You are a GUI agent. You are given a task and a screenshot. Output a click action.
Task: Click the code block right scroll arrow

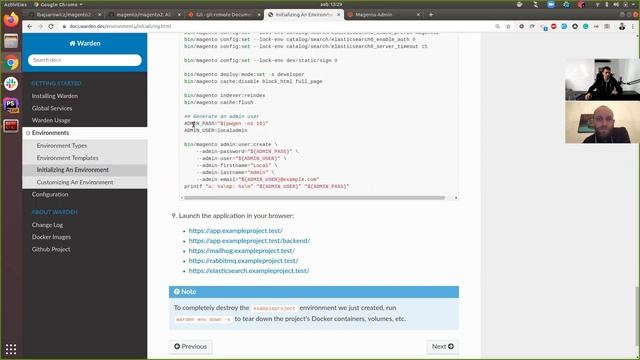(456, 198)
